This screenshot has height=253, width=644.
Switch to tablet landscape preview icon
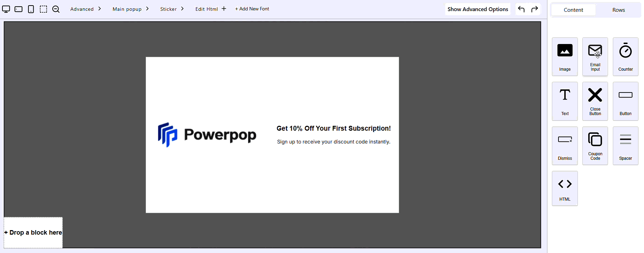click(x=19, y=9)
